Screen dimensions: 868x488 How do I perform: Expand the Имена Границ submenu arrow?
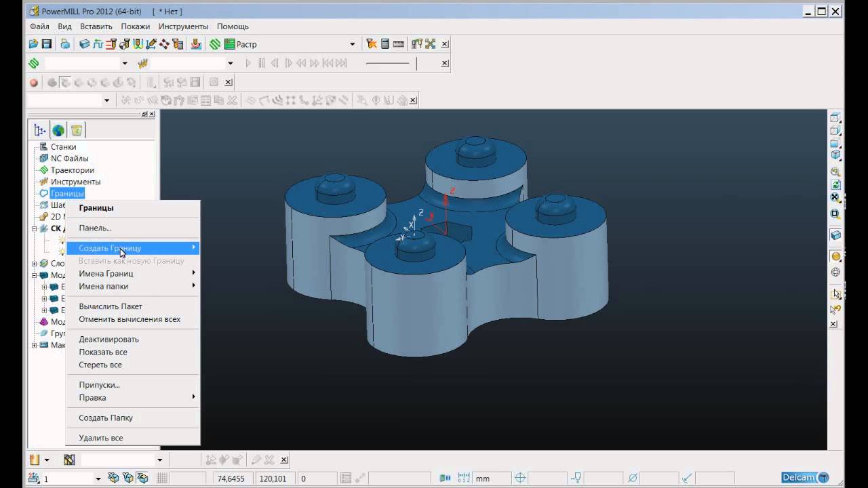coord(193,273)
